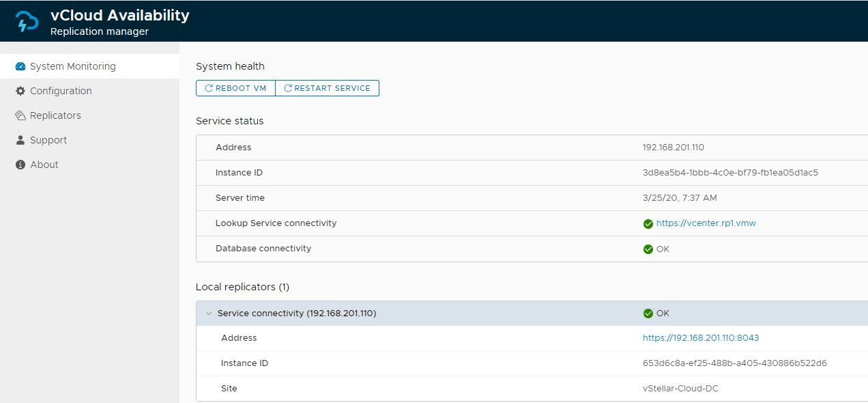Image resolution: width=868 pixels, height=403 pixels.
Task: Click the RESTART SERVICE button
Action: pos(327,88)
